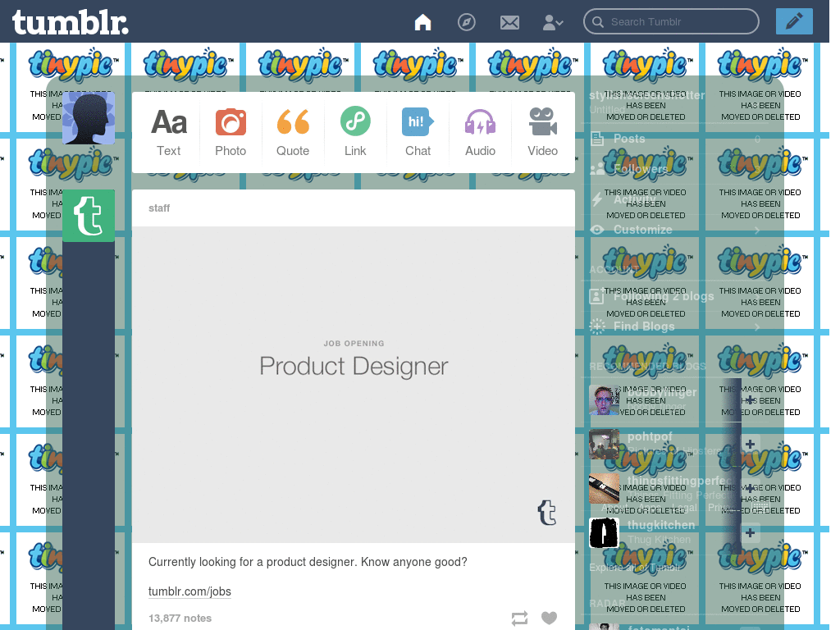Image resolution: width=840 pixels, height=630 pixels.
Task: Compose a post with pencil button
Action: pos(794,21)
